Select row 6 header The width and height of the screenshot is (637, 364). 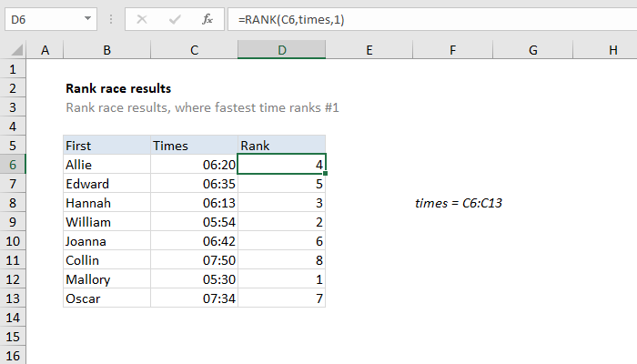coord(13,165)
